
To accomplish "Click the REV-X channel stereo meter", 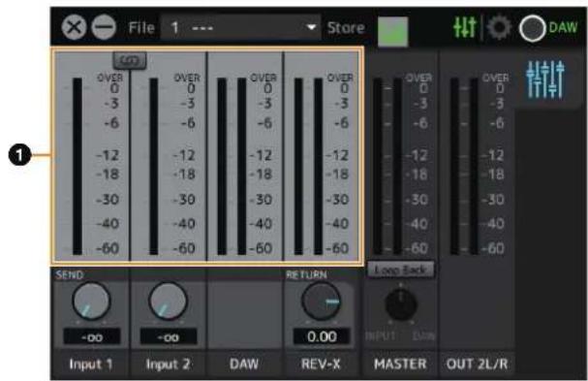I will (308, 167).
